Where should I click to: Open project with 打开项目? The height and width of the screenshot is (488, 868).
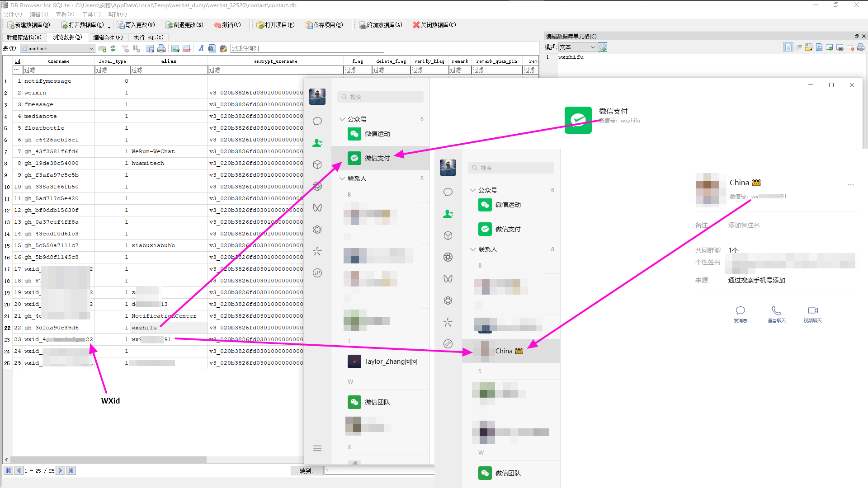coord(275,25)
